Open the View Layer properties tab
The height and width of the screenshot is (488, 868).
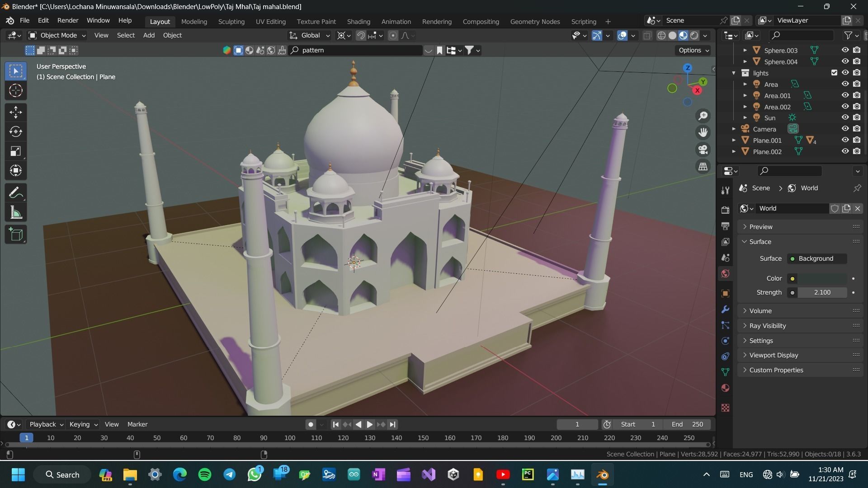(x=725, y=242)
